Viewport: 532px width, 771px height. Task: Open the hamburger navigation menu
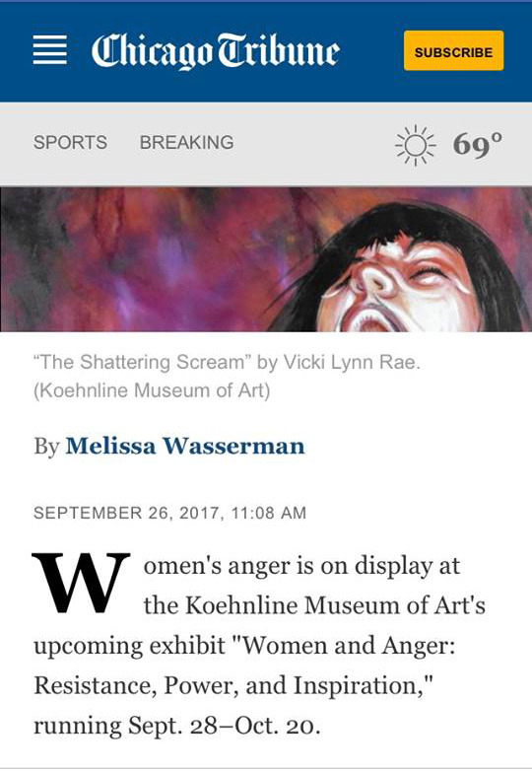click(49, 49)
